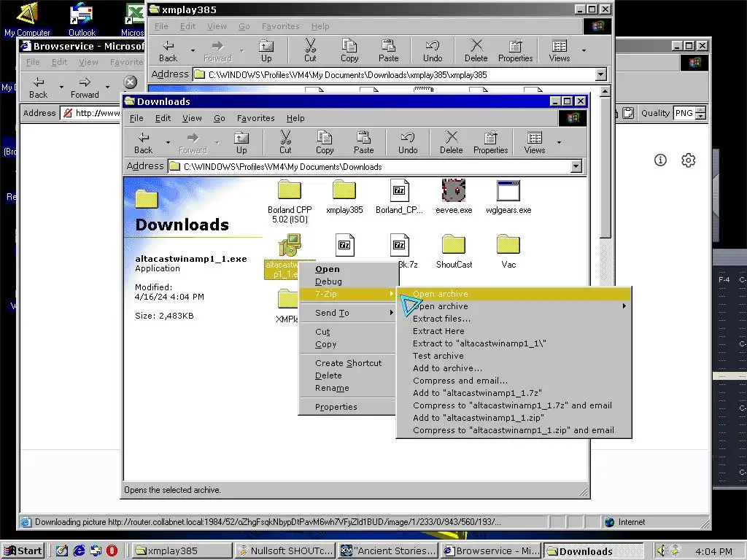This screenshot has width=747, height=560.
Task: Choose Create Shortcut in the context menu
Action: coord(347,363)
